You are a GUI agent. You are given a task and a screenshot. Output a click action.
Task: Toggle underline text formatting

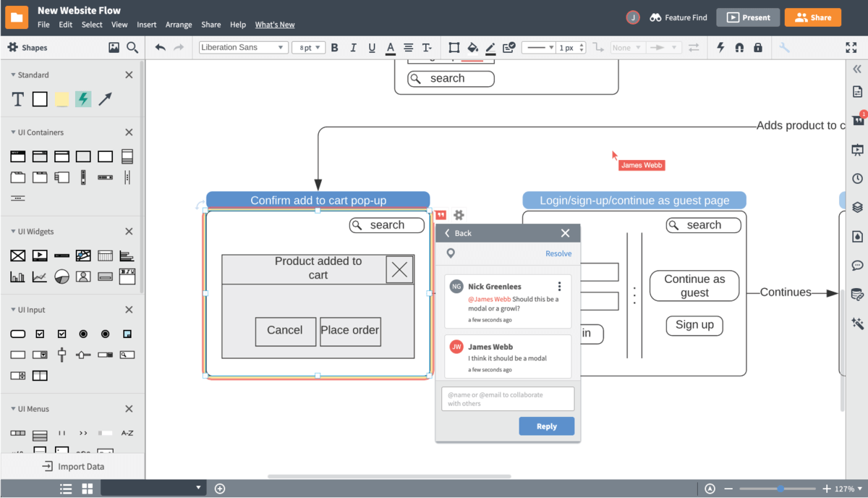[372, 48]
